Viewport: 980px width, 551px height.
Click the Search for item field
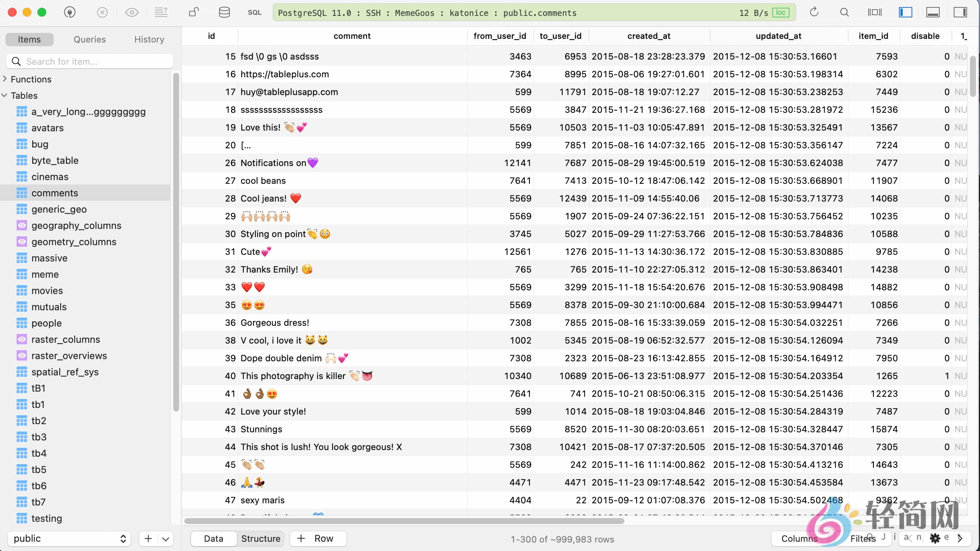pos(90,61)
